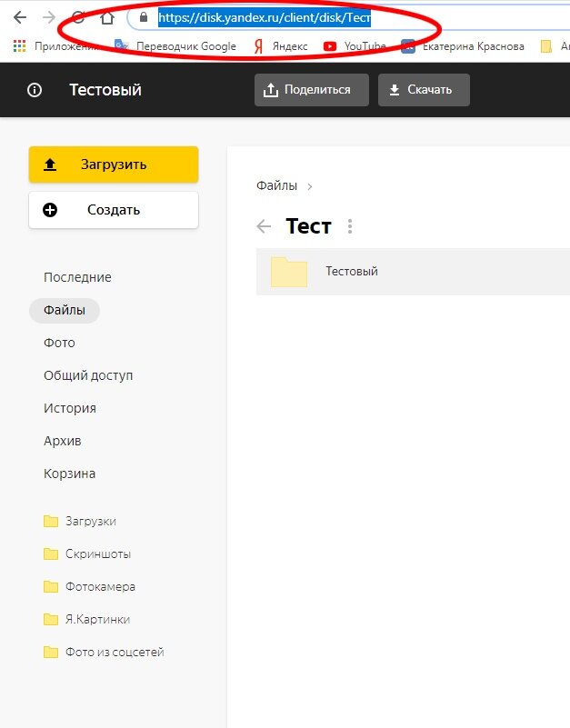Open the Я.Картинки folder in sidebar
Screen dimensions: 570x728
(86, 619)
